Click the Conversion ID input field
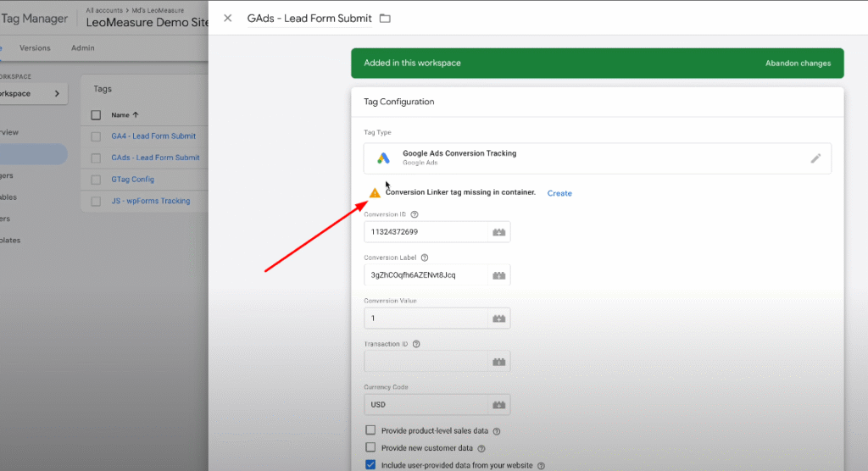 click(x=426, y=232)
